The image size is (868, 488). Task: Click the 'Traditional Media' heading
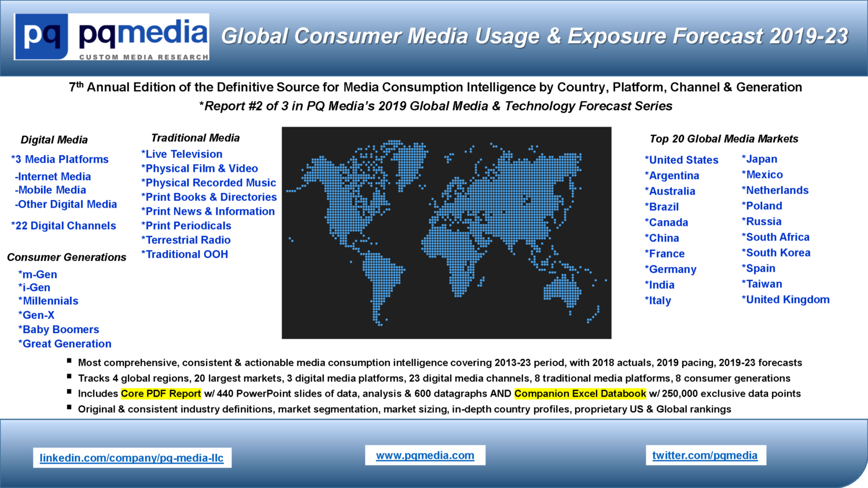coord(196,138)
